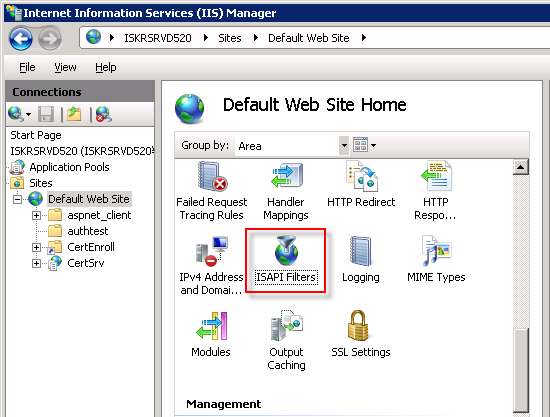Select Sites in the breadcrumb
The width and height of the screenshot is (550, 417).
pos(230,38)
